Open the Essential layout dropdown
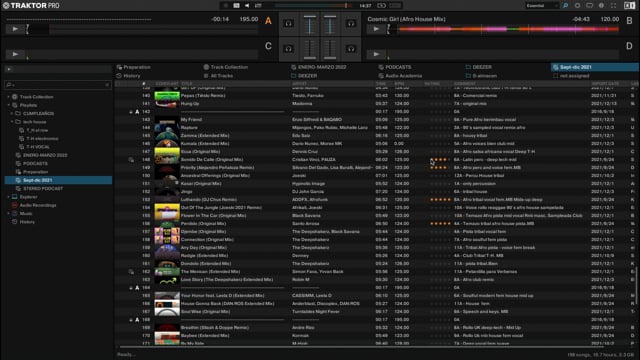Image resolution: width=640 pixels, height=360 pixels. (542, 6)
